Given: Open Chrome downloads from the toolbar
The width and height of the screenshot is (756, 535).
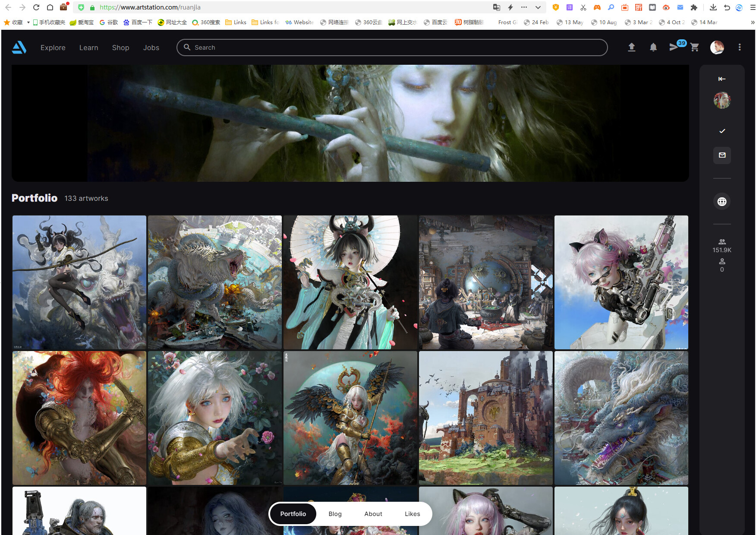Looking at the screenshot, I should point(713,7).
